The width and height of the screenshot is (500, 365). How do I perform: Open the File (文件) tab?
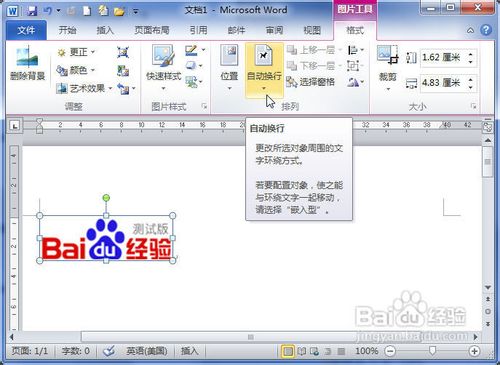tap(26, 31)
